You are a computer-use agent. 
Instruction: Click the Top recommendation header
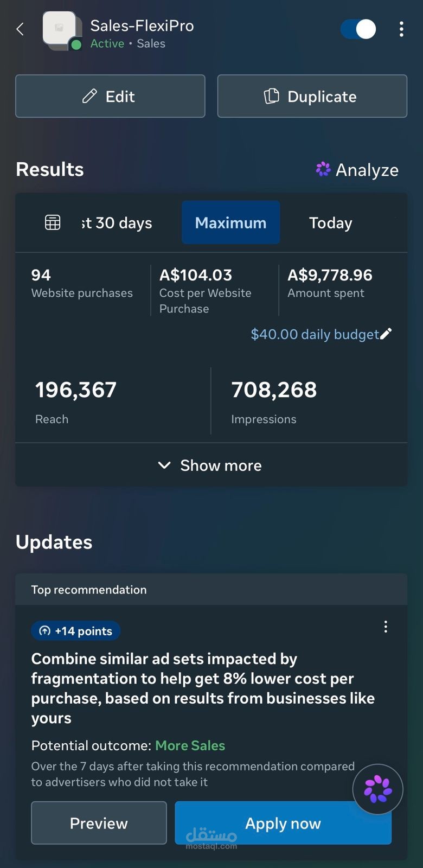[211, 590]
